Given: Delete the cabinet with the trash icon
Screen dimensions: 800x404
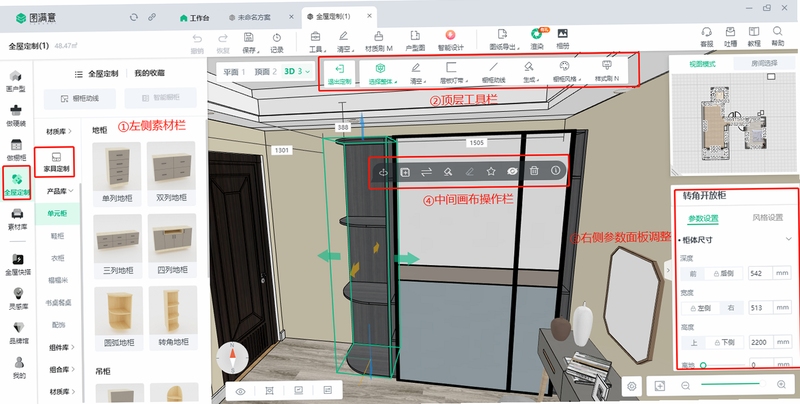Looking at the screenshot, I should (x=534, y=171).
